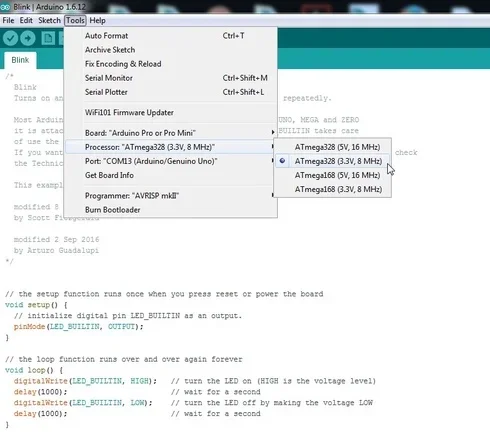Click the Arduino logo in title bar
This screenshot has width=490, height=441.
(x=5, y=7)
